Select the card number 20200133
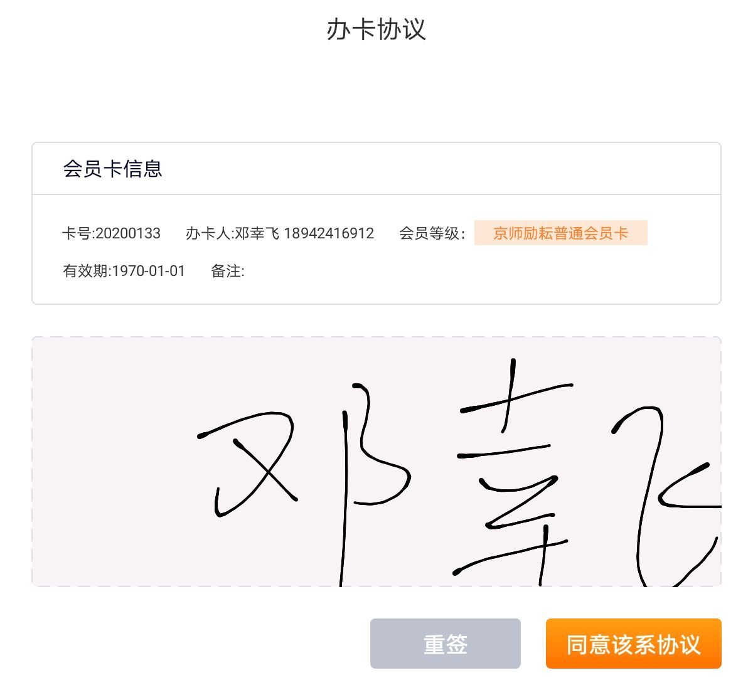753x700 pixels. (x=128, y=233)
